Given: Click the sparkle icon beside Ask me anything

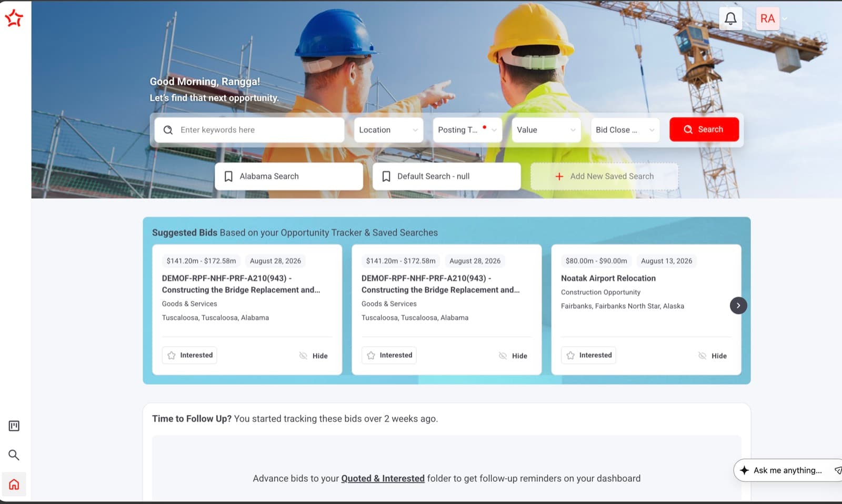Looking at the screenshot, I should tap(744, 470).
